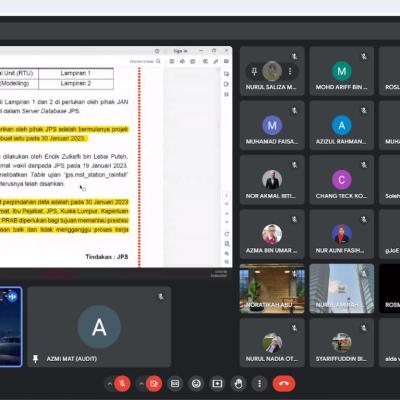Toggle closed captions button
This screenshot has height=400, width=400.
175,384
